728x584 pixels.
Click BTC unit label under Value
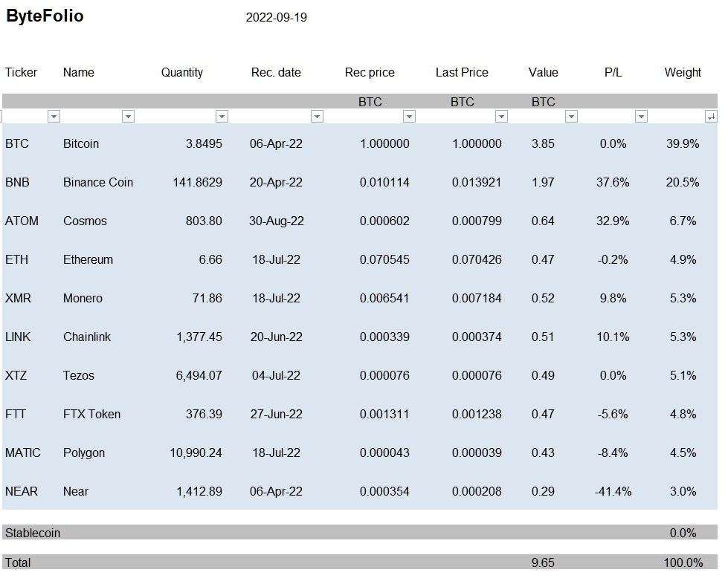click(x=544, y=102)
